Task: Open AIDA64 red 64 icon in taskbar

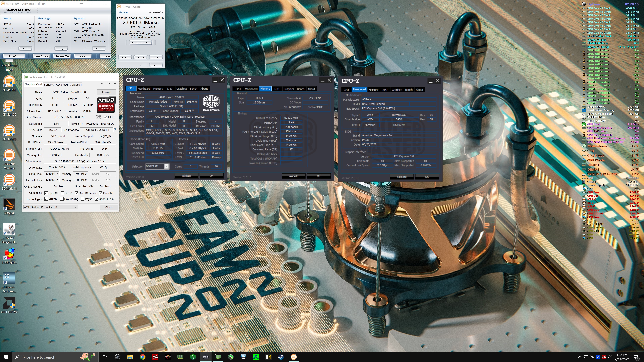Action: tap(155, 357)
